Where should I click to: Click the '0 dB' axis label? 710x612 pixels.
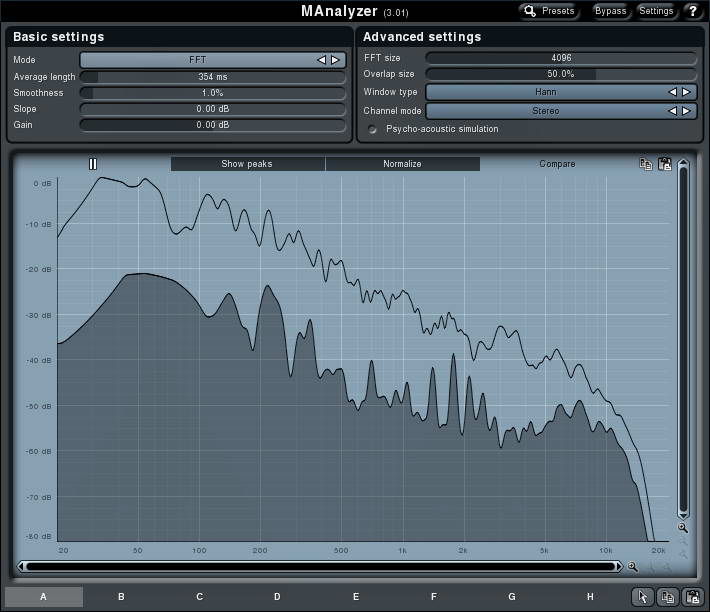(42, 183)
